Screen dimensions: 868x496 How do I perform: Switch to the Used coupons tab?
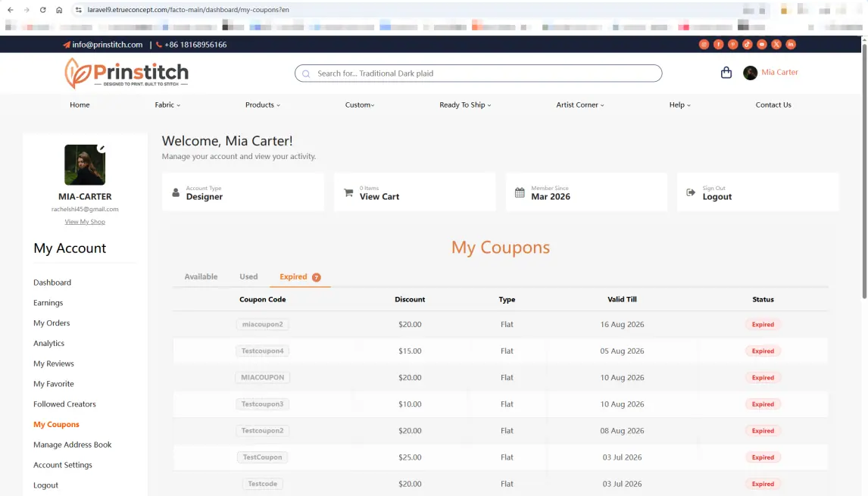click(248, 277)
